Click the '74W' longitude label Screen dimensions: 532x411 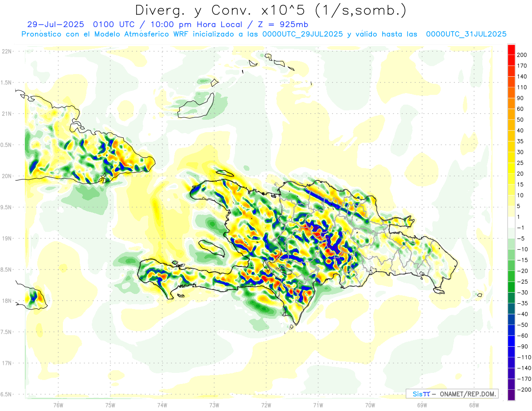(162, 405)
